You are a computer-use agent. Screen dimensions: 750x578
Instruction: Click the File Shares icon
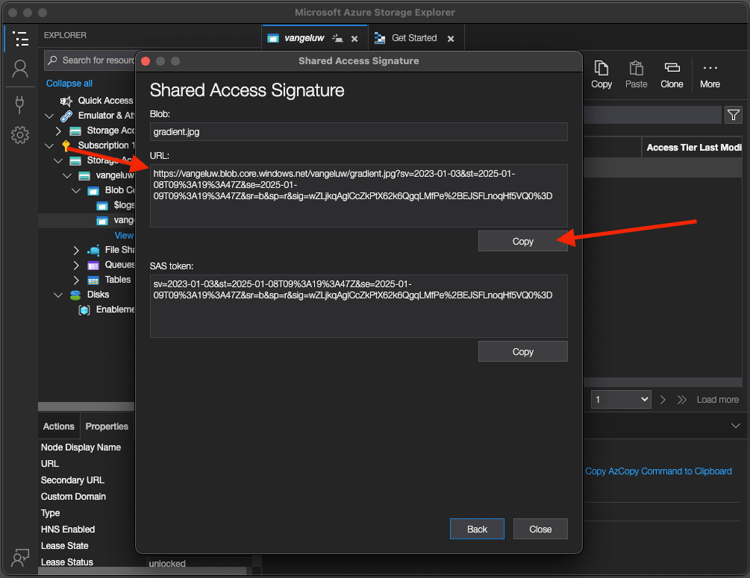tap(93, 250)
